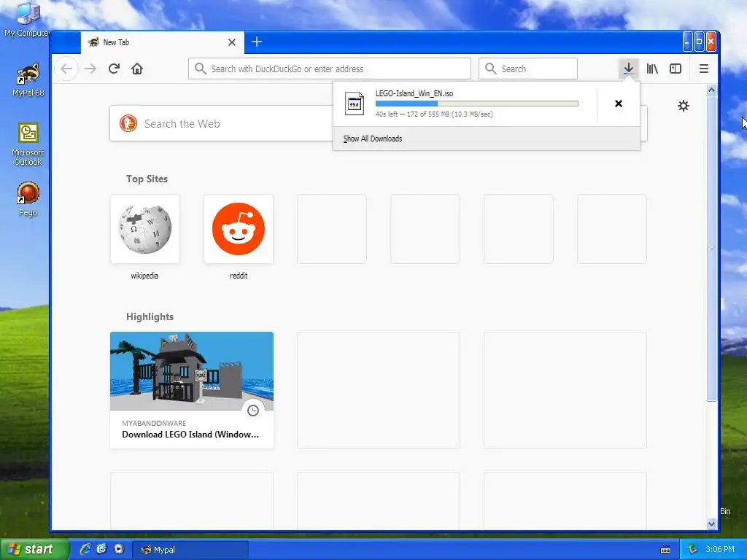Open new tab page settings gear

pos(683,106)
